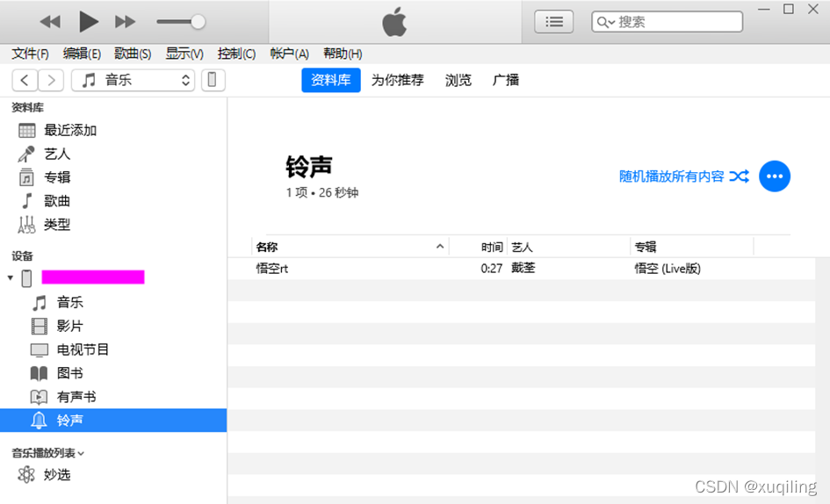The height and width of the screenshot is (504, 830).
Task: Minimize the iTunes window
Action: (764, 9)
